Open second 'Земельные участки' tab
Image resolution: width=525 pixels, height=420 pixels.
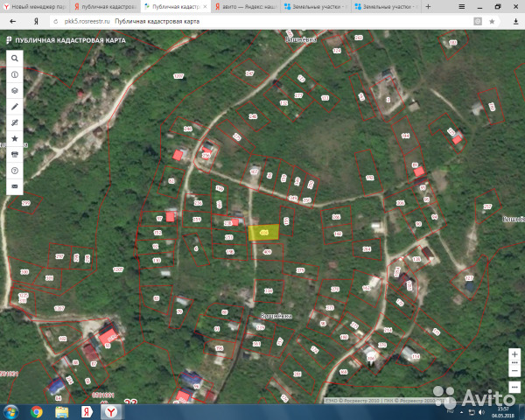386,7
